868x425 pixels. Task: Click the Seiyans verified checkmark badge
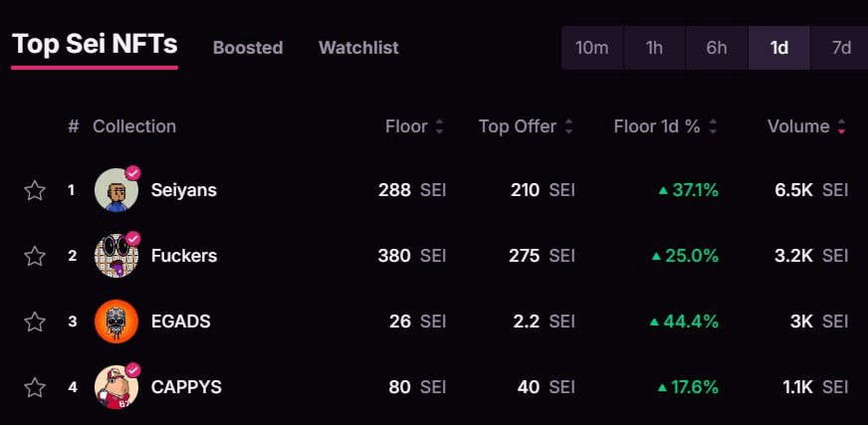[132, 172]
